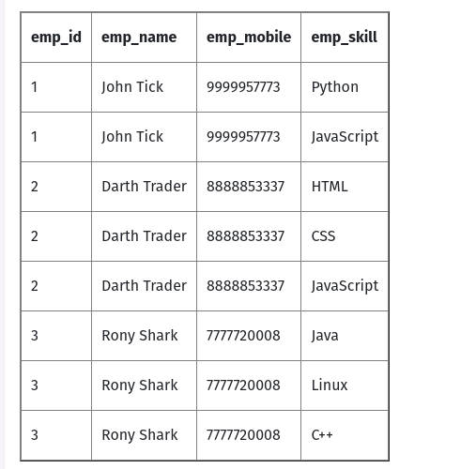
Task: Click the emp_id cell in the C++ row
Action: click(56, 435)
